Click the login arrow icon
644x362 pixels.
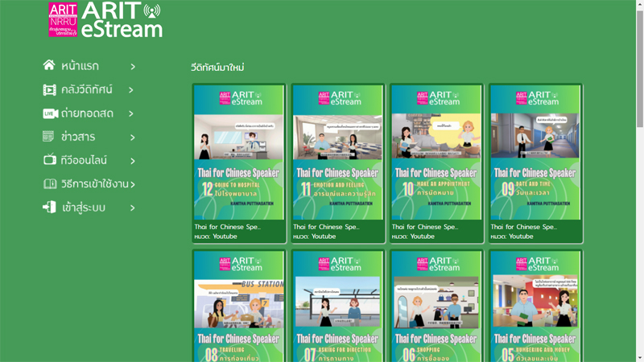point(49,208)
